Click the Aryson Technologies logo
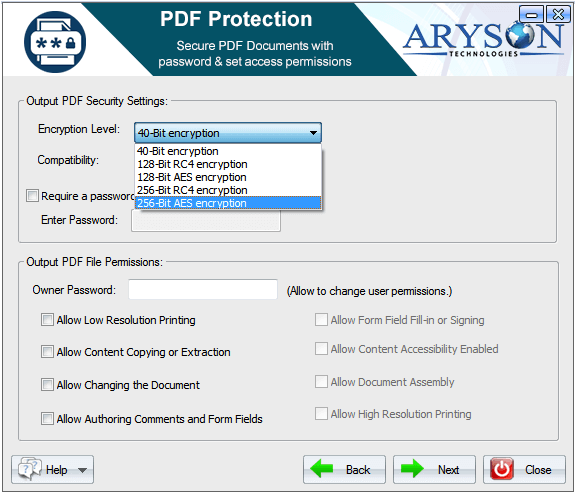The height and width of the screenshot is (493, 575). coord(483,39)
